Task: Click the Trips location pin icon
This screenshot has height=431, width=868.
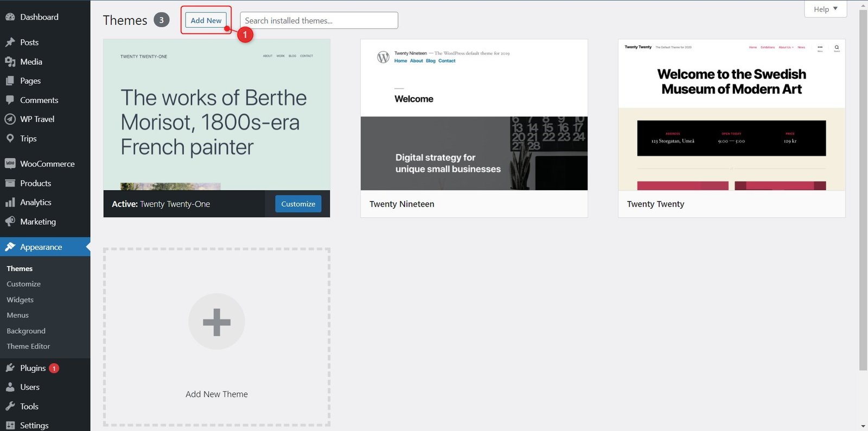Action: tap(10, 139)
